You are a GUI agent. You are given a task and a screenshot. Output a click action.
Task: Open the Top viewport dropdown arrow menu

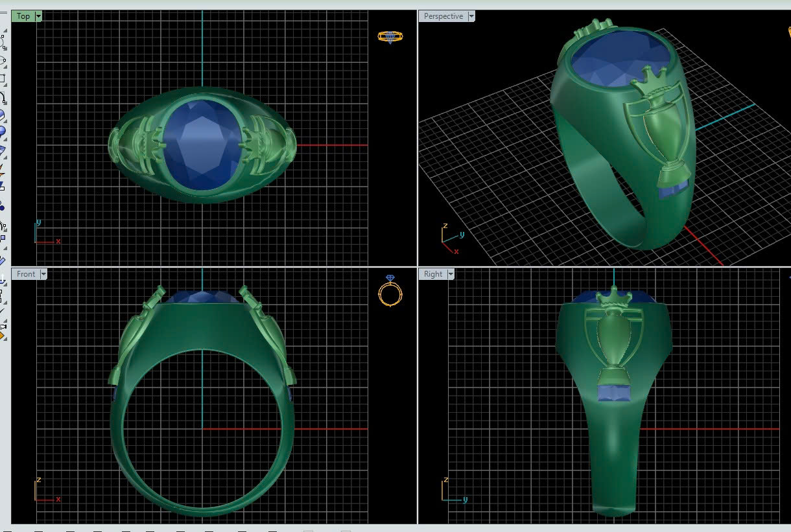(x=38, y=16)
